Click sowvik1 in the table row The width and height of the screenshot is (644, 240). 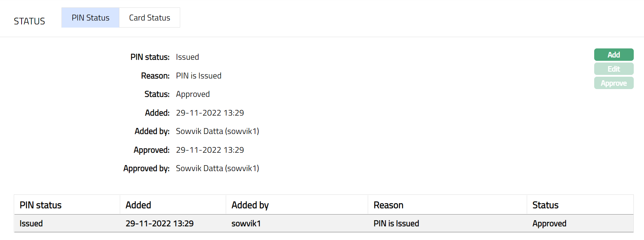(246, 223)
